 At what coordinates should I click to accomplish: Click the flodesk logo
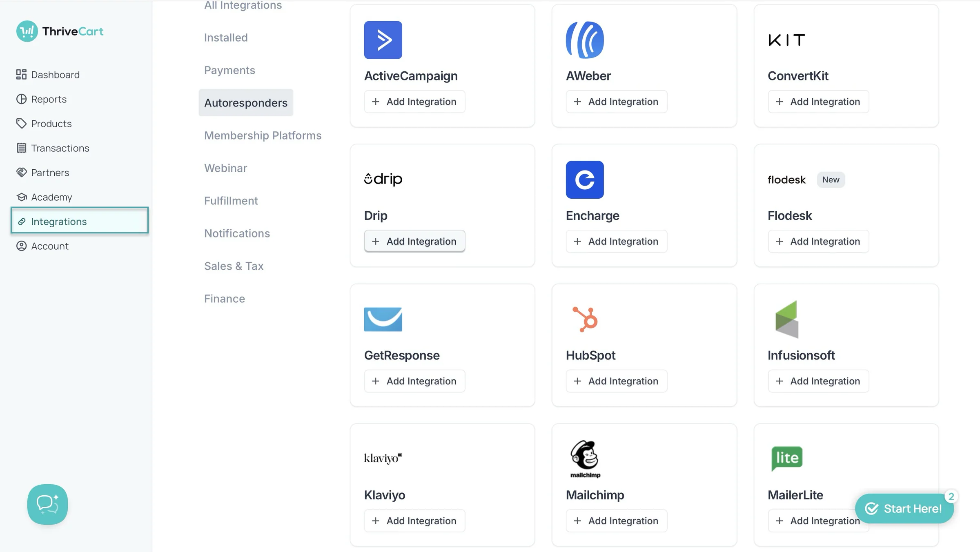coord(786,180)
